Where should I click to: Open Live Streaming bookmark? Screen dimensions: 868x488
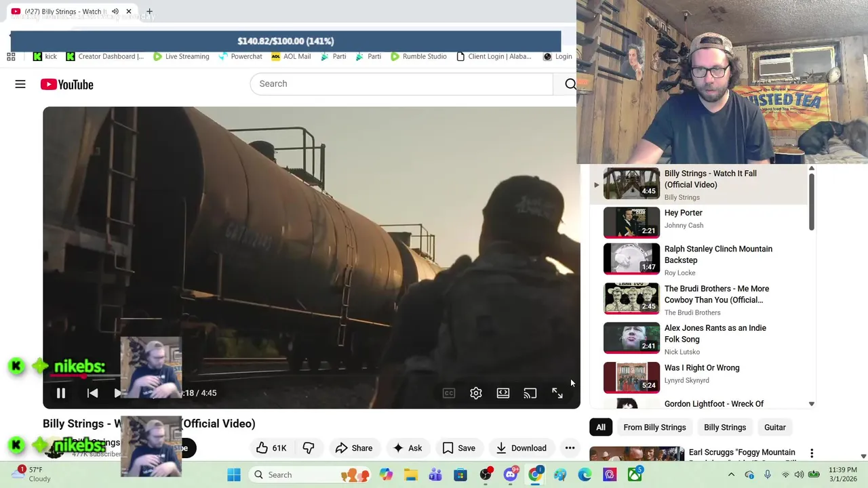point(181,56)
